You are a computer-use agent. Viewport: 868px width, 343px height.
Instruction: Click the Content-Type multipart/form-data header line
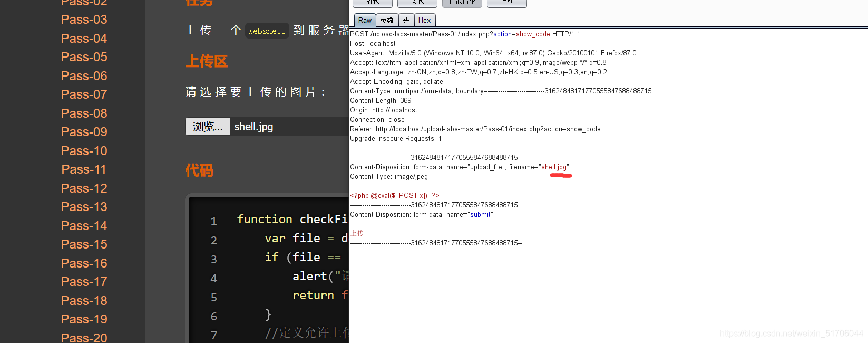click(x=501, y=91)
